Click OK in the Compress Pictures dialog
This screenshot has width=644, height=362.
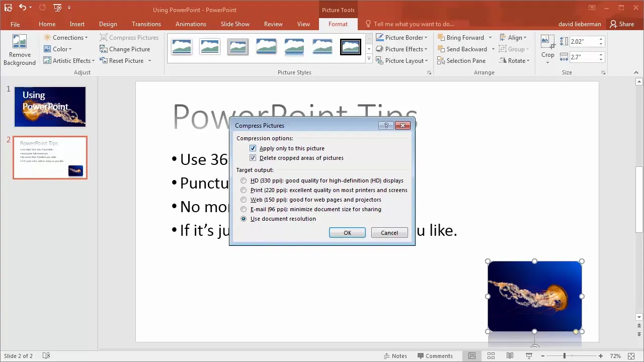[347, 233]
